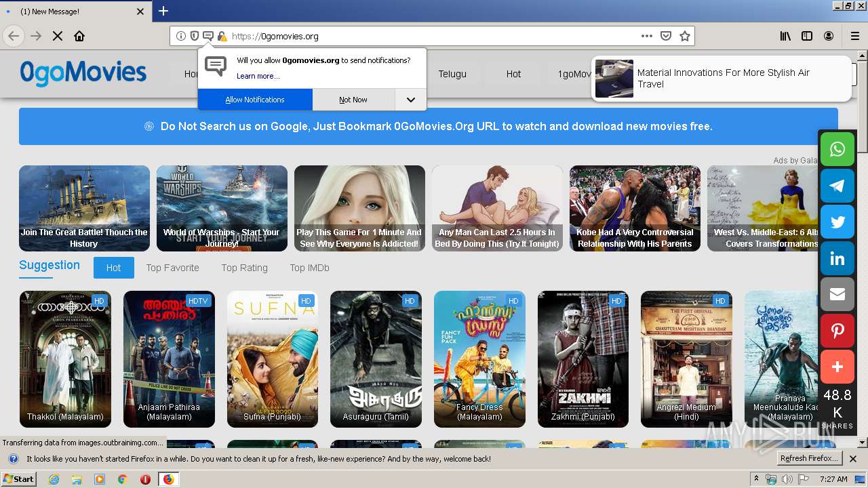Screen dimensions: 868x488
Task: Share page on Pinterest icon
Action: (837, 331)
